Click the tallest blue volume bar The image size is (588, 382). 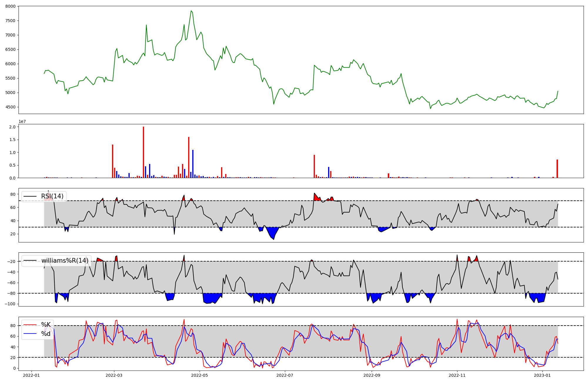click(x=193, y=164)
